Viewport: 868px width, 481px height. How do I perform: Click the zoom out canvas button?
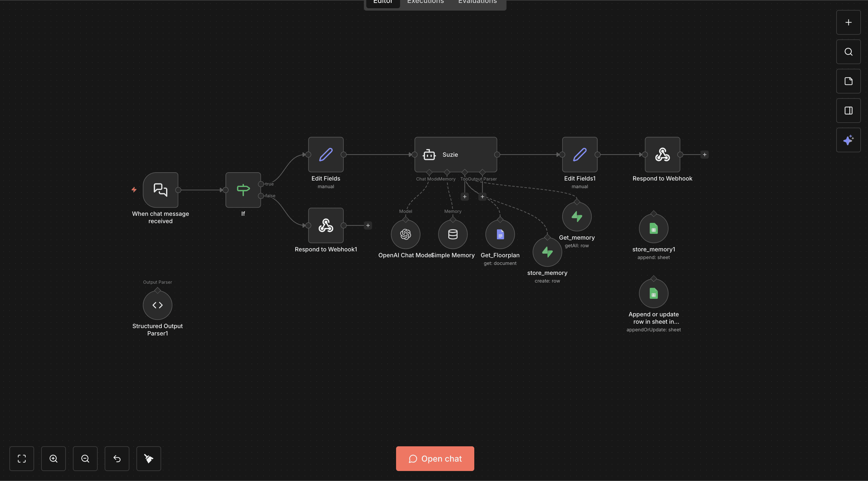click(x=85, y=458)
